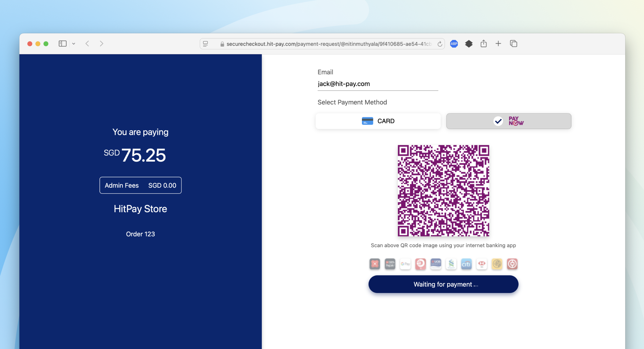Click the Scan above QR code instruction text
The width and height of the screenshot is (644, 349).
point(443,245)
